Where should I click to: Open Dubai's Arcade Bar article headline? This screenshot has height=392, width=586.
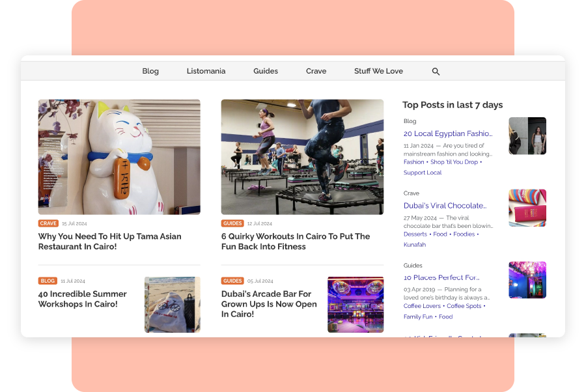(269, 304)
